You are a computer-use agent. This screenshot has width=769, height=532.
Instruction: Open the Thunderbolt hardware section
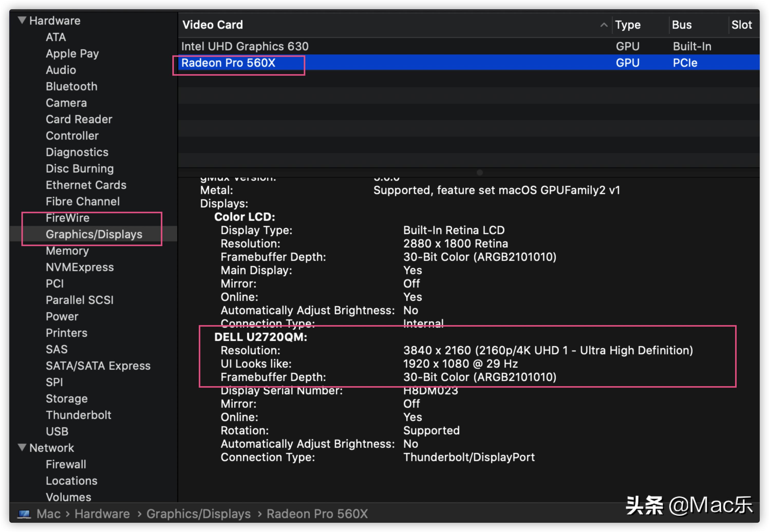point(79,415)
